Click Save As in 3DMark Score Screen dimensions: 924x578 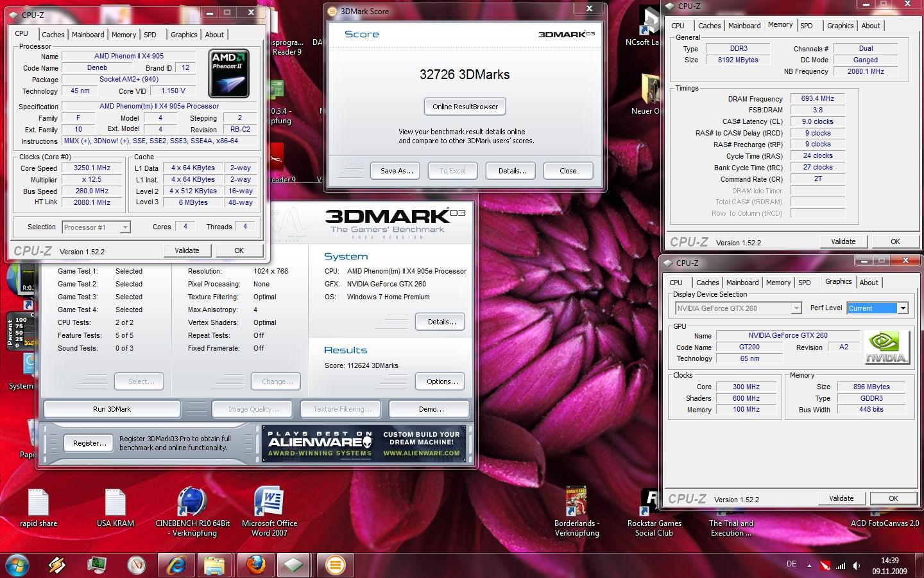[396, 171]
